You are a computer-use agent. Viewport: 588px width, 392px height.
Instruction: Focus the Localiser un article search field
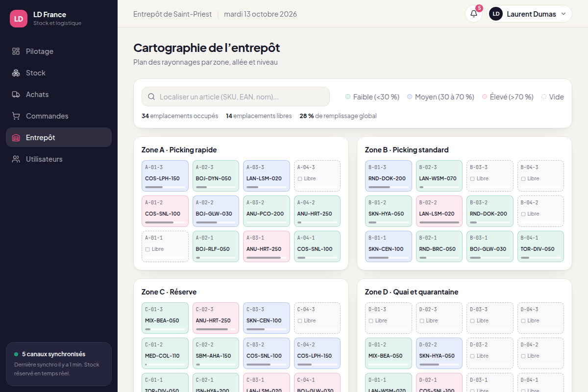pyautogui.click(x=236, y=97)
